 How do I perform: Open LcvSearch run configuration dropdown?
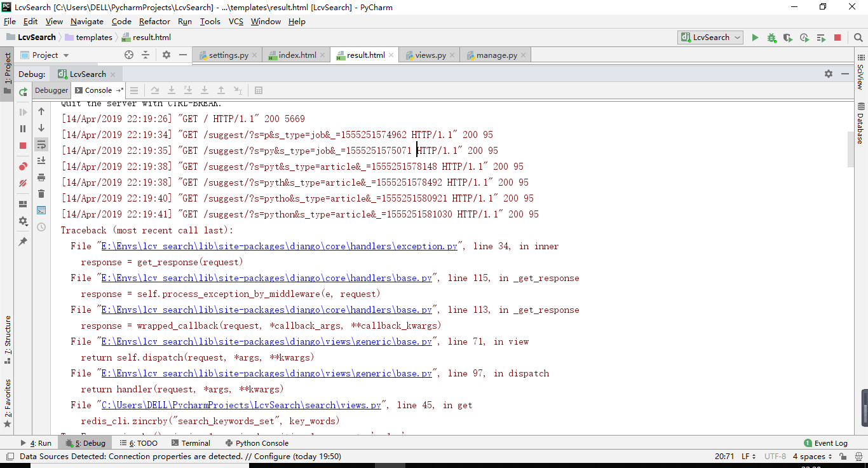tap(710, 38)
